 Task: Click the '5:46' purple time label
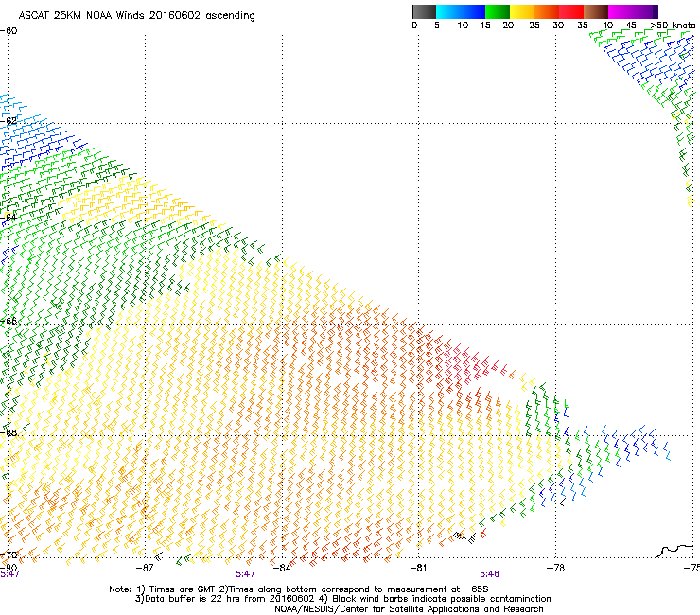489,574
